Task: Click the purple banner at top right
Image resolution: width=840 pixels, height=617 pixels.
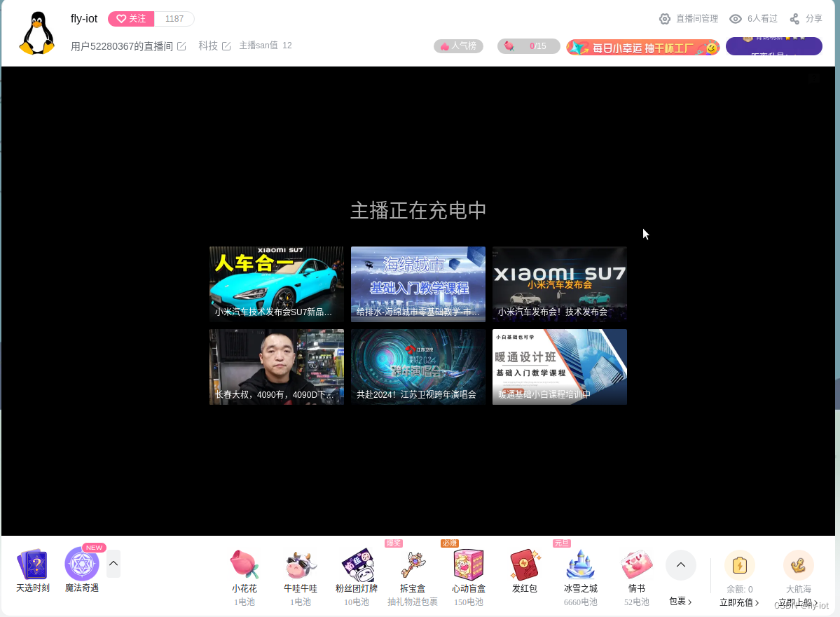Action: (773, 46)
